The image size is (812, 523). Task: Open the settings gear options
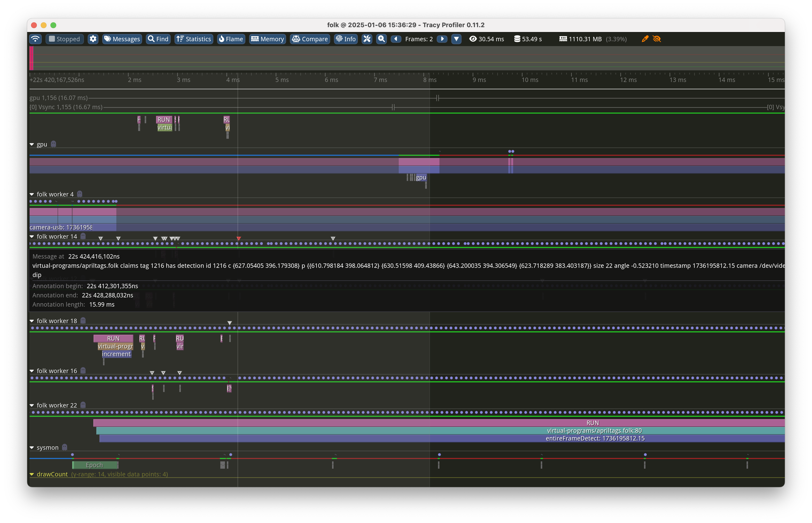click(93, 39)
